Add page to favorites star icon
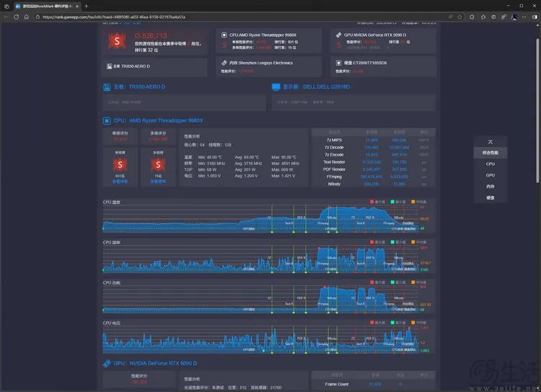This screenshot has width=541, height=392. [x=460, y=17]
